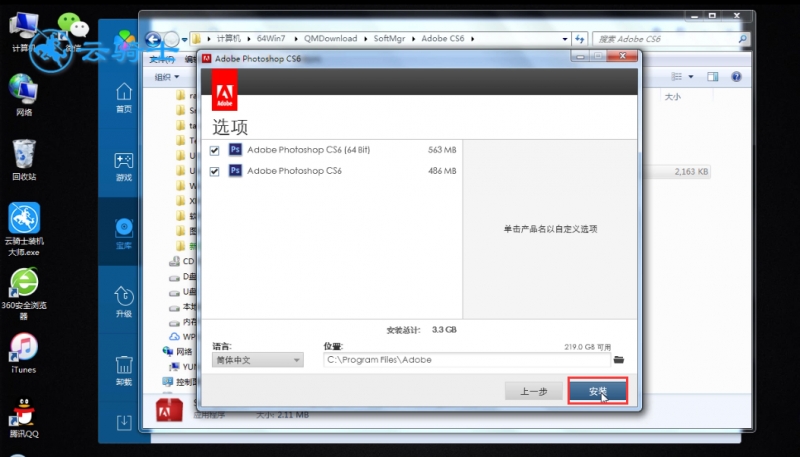Open 360安全浏览器 desktop icon
The height and width of the screenshot is (457, 800).
click(x=24, y=294)
